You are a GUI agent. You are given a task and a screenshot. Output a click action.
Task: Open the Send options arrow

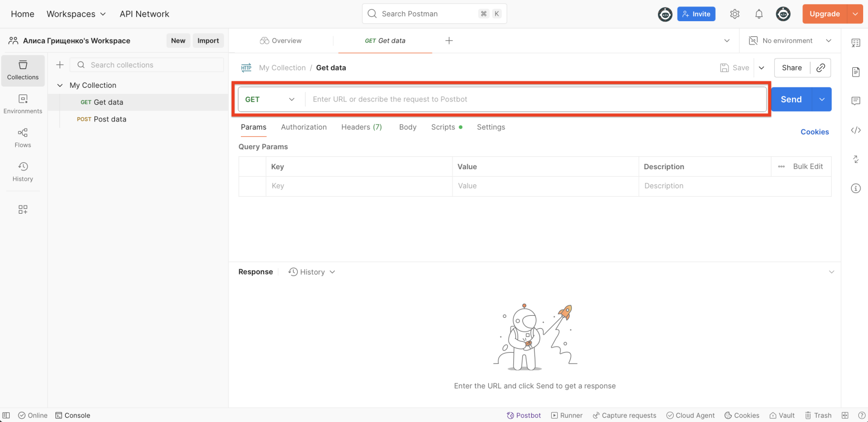point(822,99)
